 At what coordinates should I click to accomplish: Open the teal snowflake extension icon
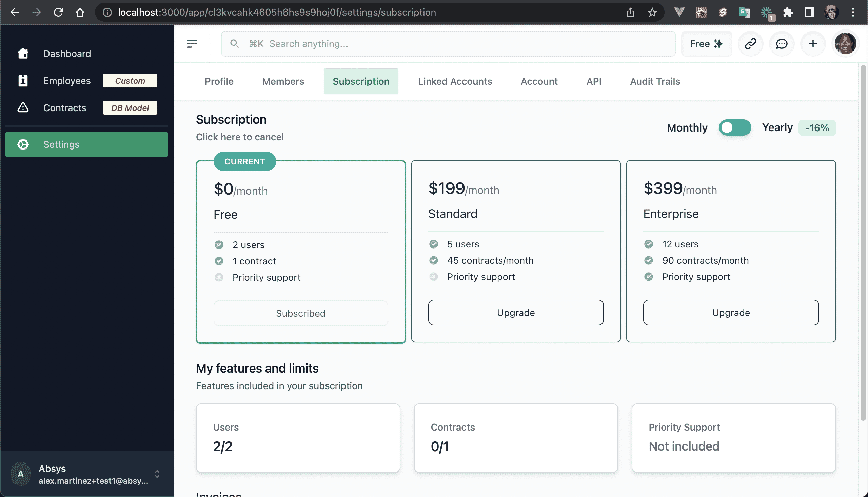coord(766,13)
